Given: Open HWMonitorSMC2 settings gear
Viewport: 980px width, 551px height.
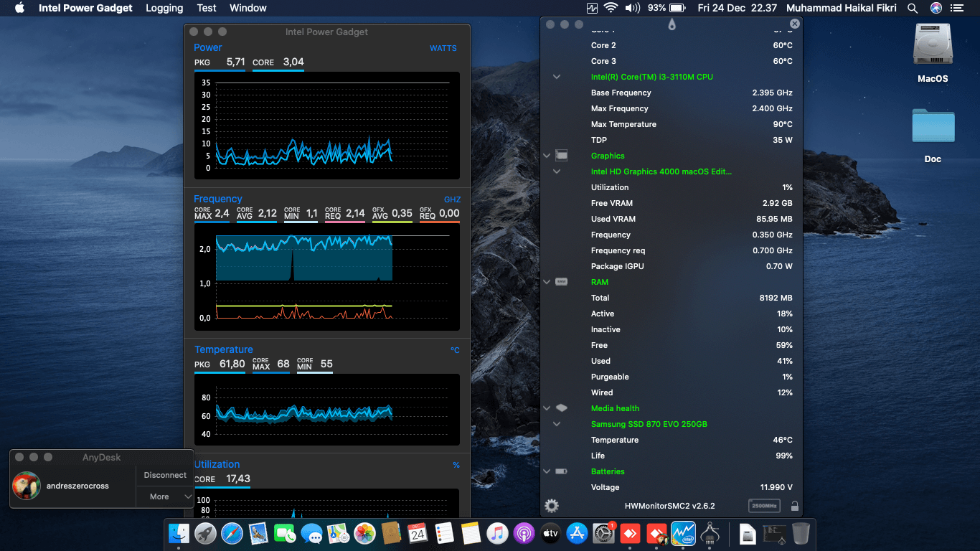Looking at the screenshot, I should click(551, 506).
